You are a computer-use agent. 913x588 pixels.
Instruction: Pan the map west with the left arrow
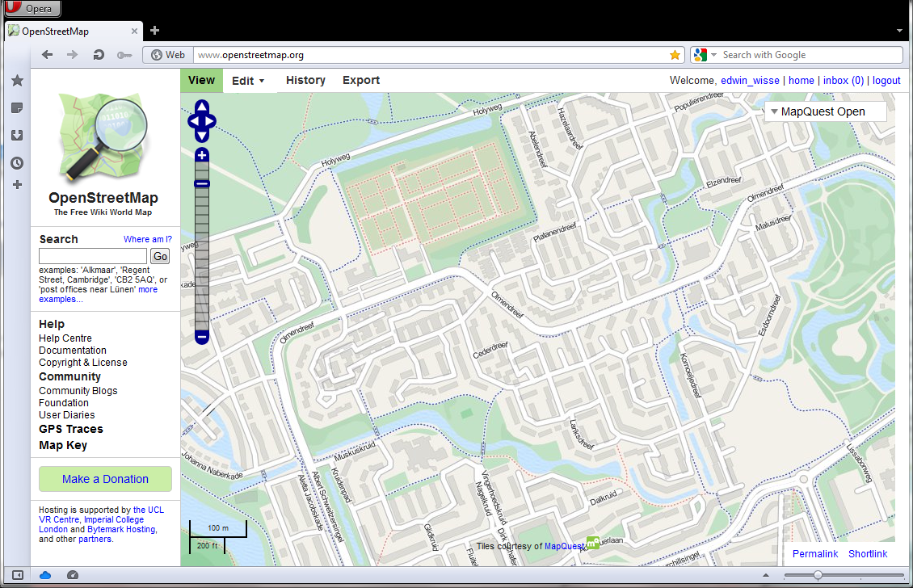tap(193, 121)
